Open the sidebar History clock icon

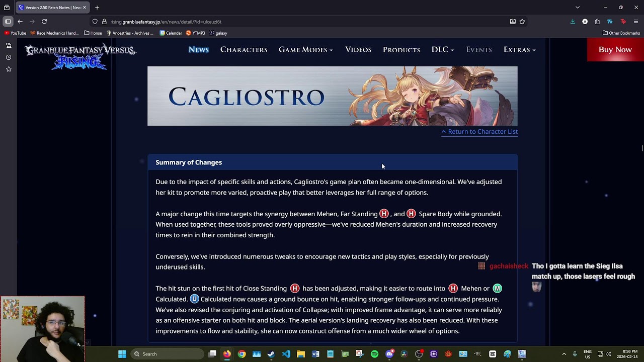click(9, 57)
